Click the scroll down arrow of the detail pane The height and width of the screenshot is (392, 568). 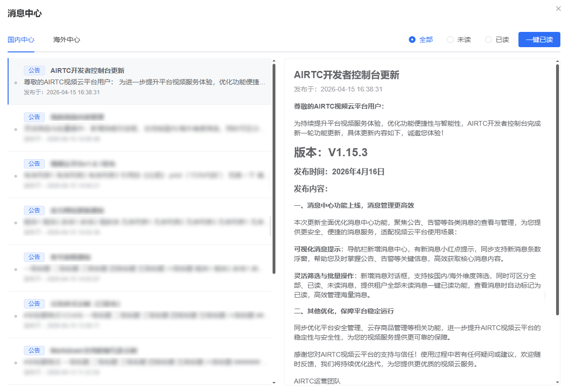(558, 382)
